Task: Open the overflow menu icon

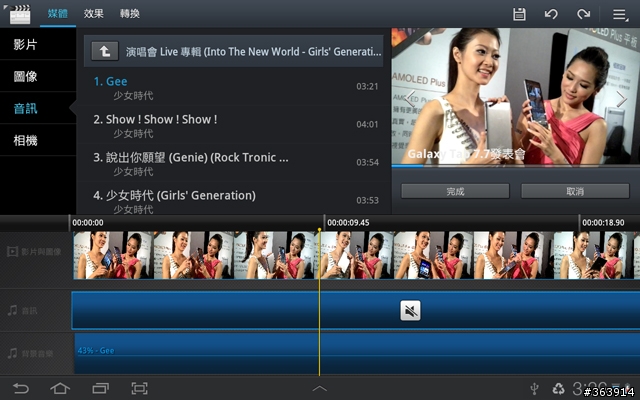Action: click(620, 15)
